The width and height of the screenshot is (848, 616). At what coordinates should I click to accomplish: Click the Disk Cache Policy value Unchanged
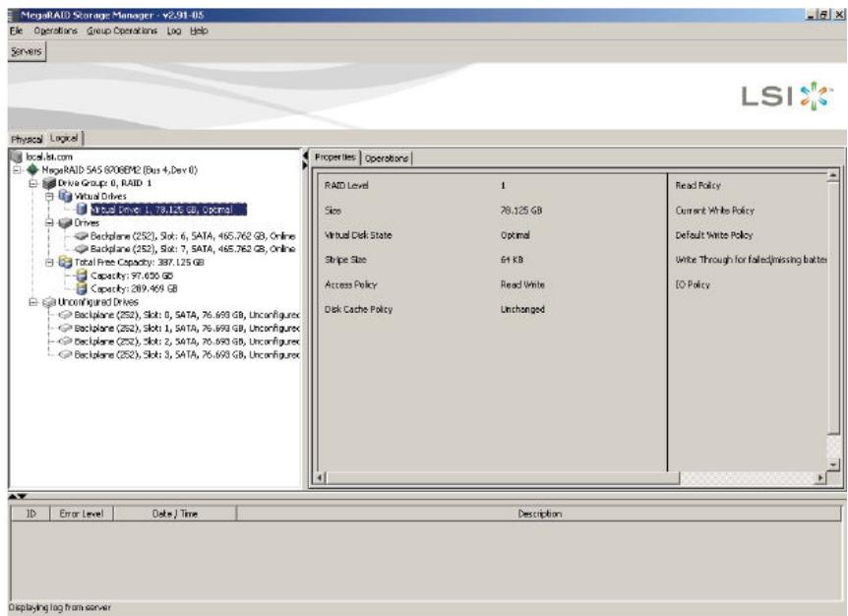tap(522, 309)
